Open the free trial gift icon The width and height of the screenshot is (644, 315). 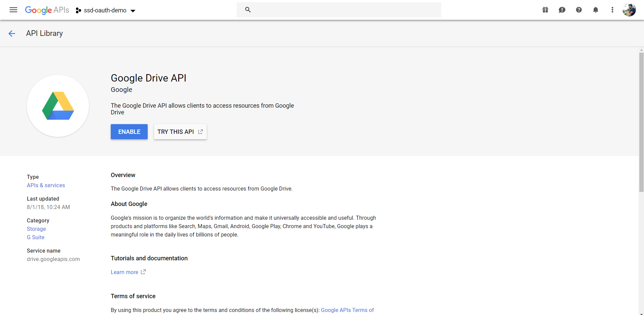545,10
